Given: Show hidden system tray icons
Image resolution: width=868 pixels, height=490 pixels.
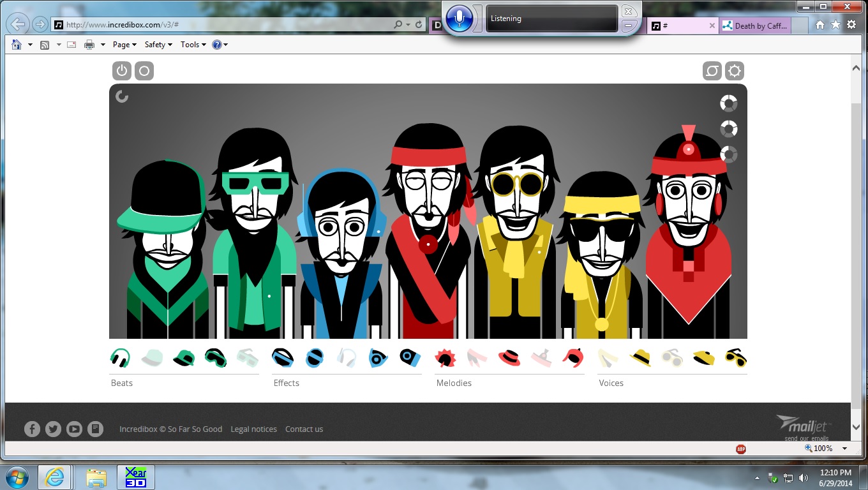Looking at the screenshot, I should click(x=757, y=478).
